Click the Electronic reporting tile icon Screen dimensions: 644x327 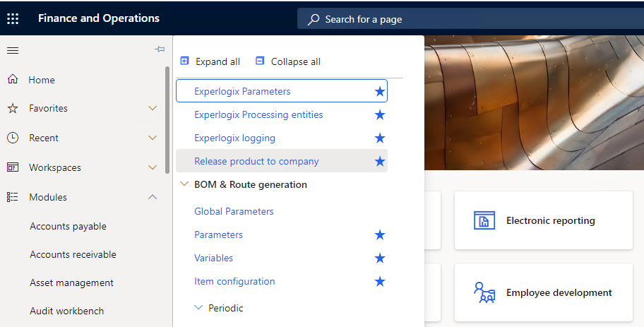[484, 220]
